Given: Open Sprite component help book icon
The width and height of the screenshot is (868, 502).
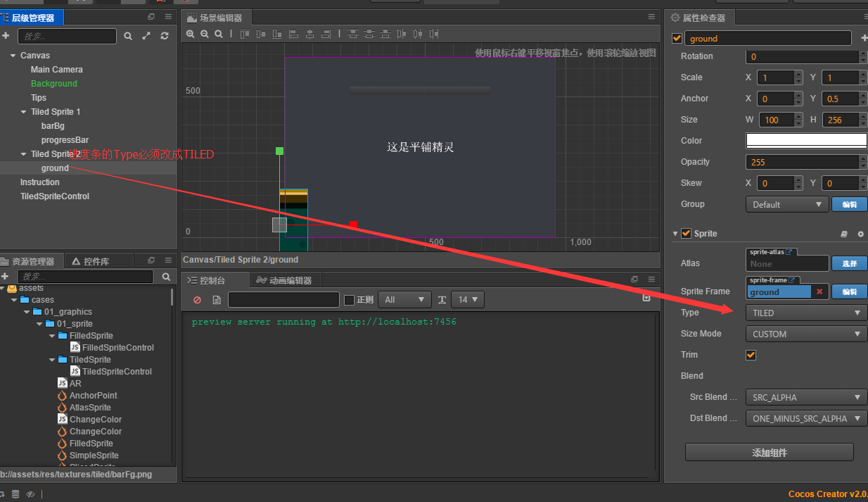Looking at the screenshot, I should point(844,234).
